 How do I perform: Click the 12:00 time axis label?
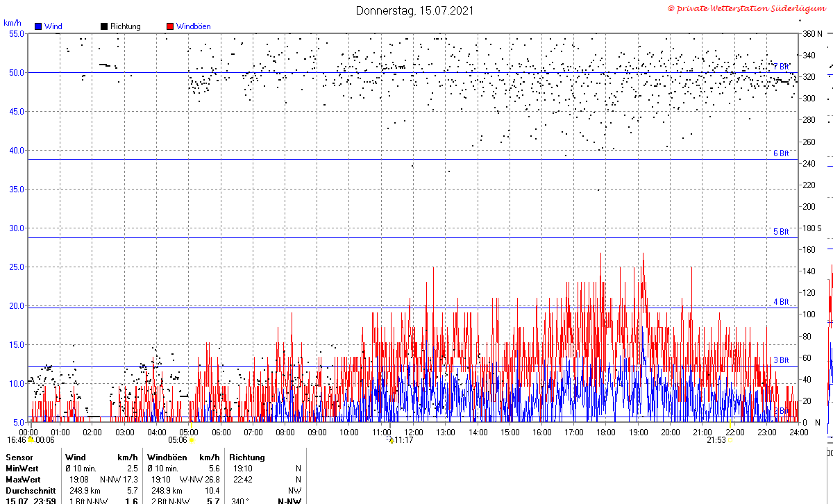tap(413, 432)
